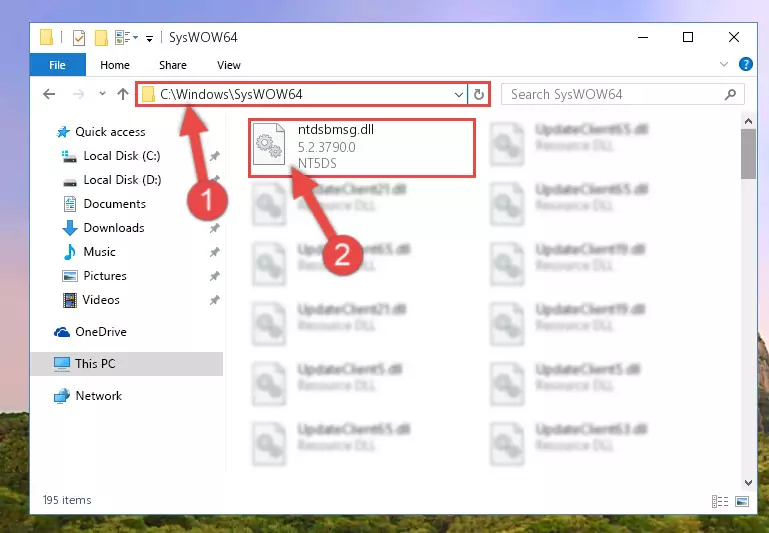The height and width of the screenshot is (533, 769).
Task: Go back with the left arrow
Action: click(49, 94)
